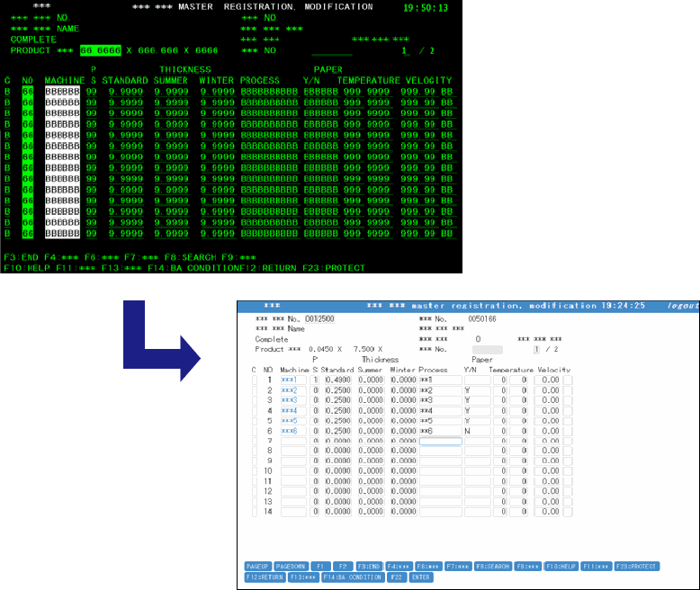Click the No. field containing 0012500
The image size is (700, 590).
[x=319, y=318]
